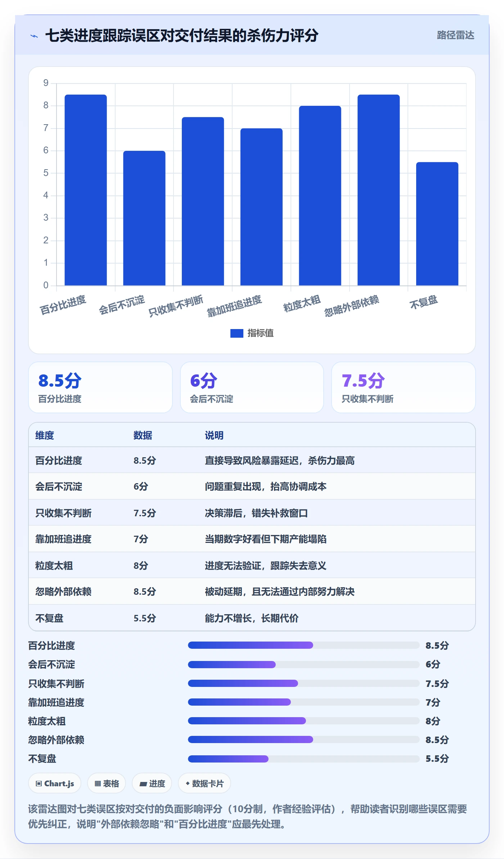Click 忽略外部依赖 cell in the table

pyautogui.click(x=63, y=592)
